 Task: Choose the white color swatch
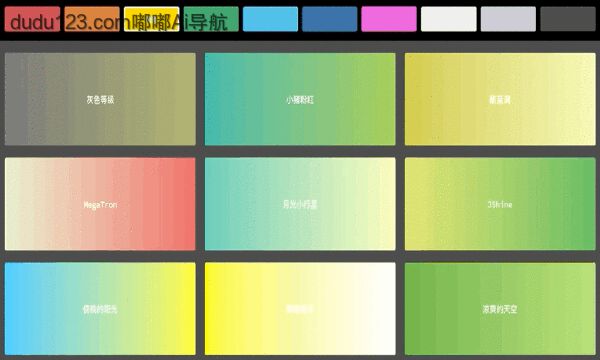448,19
